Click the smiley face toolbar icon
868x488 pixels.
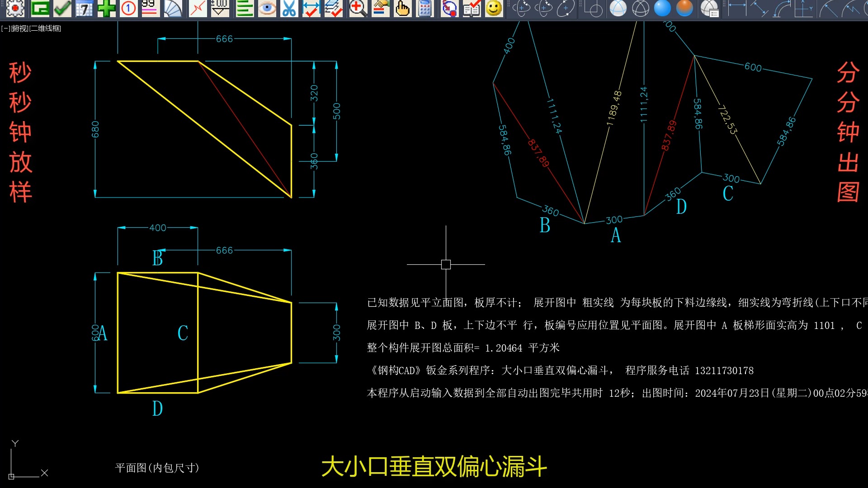click(x=493, y=8)
